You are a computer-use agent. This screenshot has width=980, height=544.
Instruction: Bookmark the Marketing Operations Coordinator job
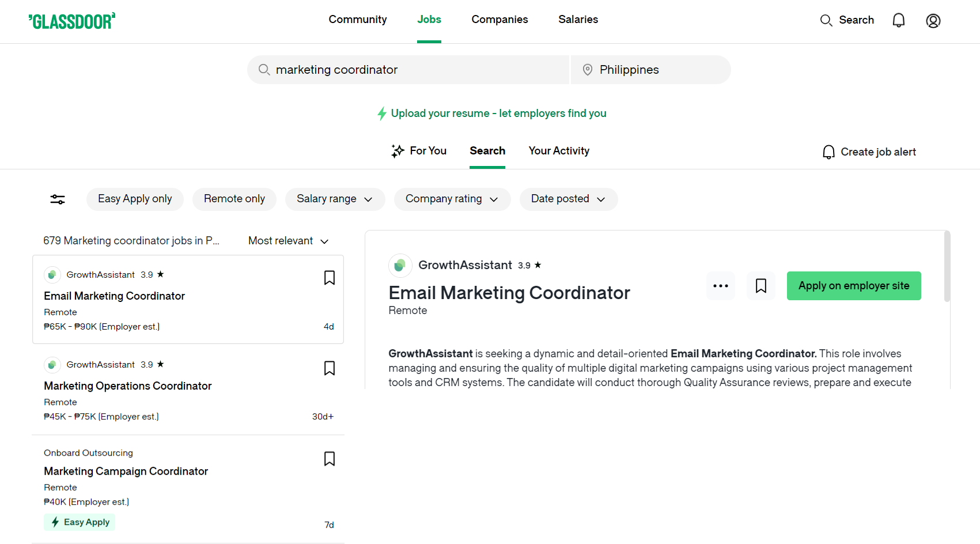point(330,368)
